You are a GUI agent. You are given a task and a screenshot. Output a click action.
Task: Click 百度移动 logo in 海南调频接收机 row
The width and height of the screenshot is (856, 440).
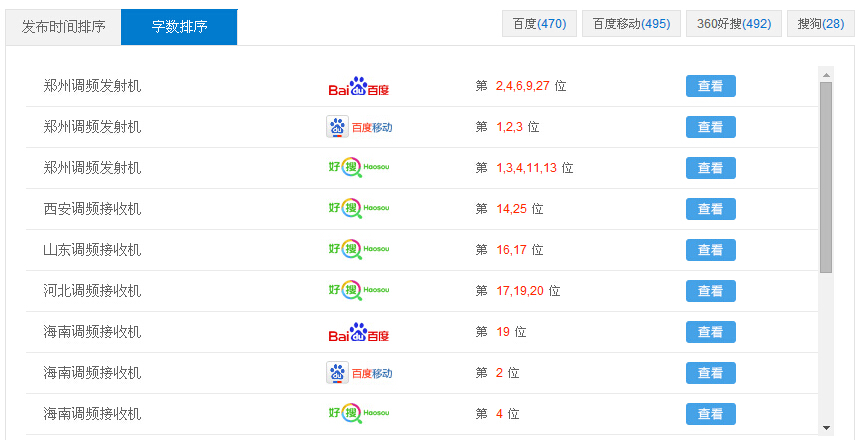[359, 373]
